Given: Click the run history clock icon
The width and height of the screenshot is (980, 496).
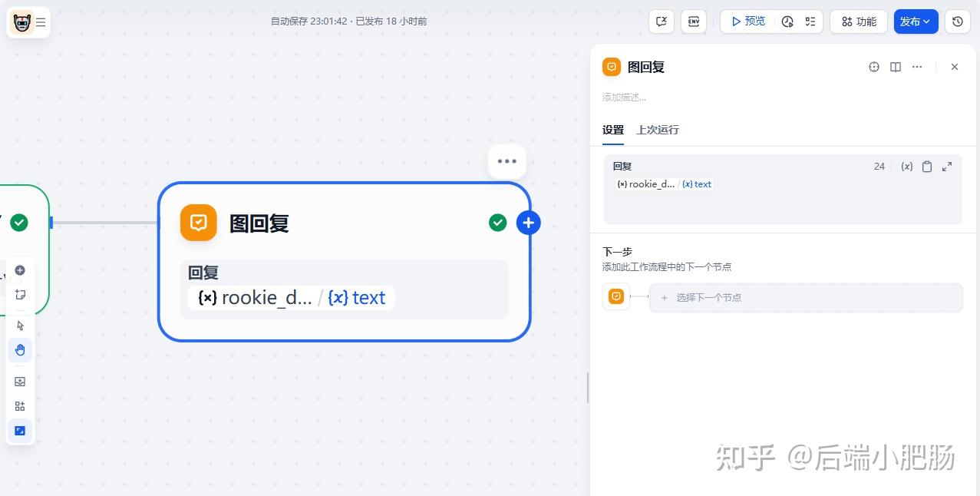Looking at the screenshot, I should point(787,21).
